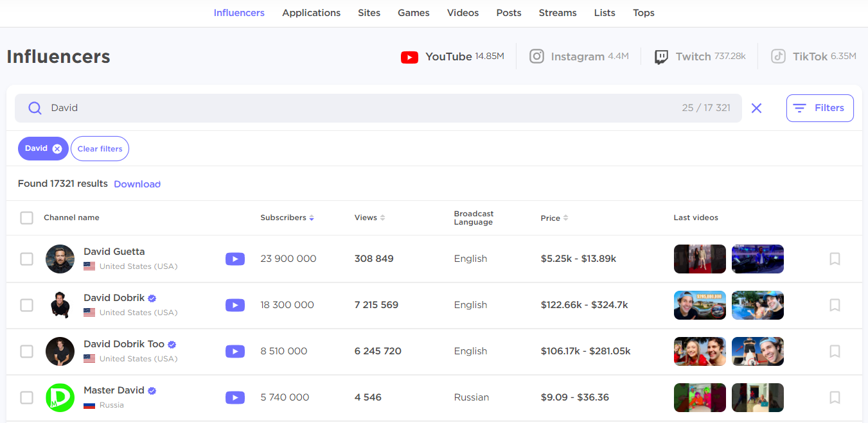The height and width of the screenshot is (423, 868).
Task: Click Russian broadcast language cell
Action: (472, 397)
